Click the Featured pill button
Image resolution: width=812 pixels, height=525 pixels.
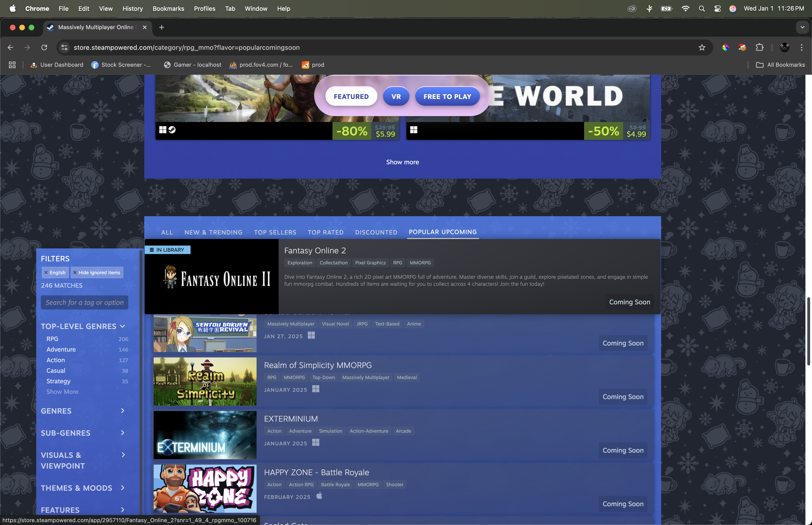pos(351,97)
